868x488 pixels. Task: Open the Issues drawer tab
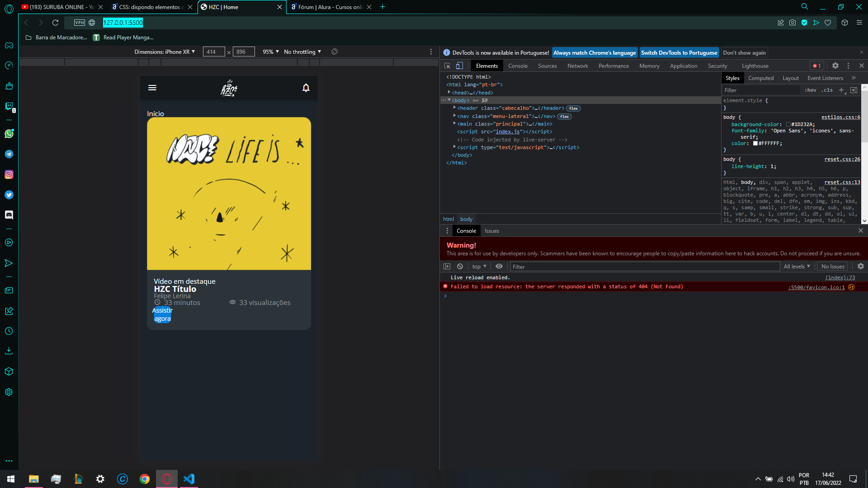492,231
